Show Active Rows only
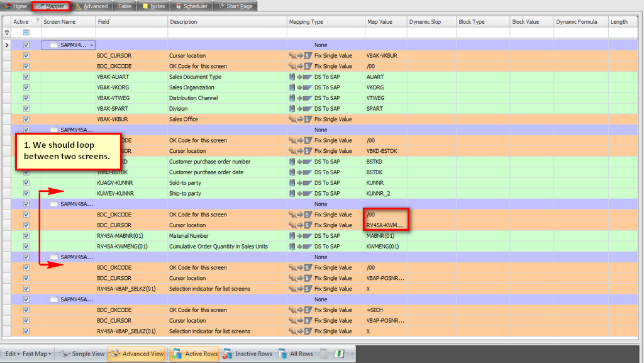644x363 pixels. point(195,354)
